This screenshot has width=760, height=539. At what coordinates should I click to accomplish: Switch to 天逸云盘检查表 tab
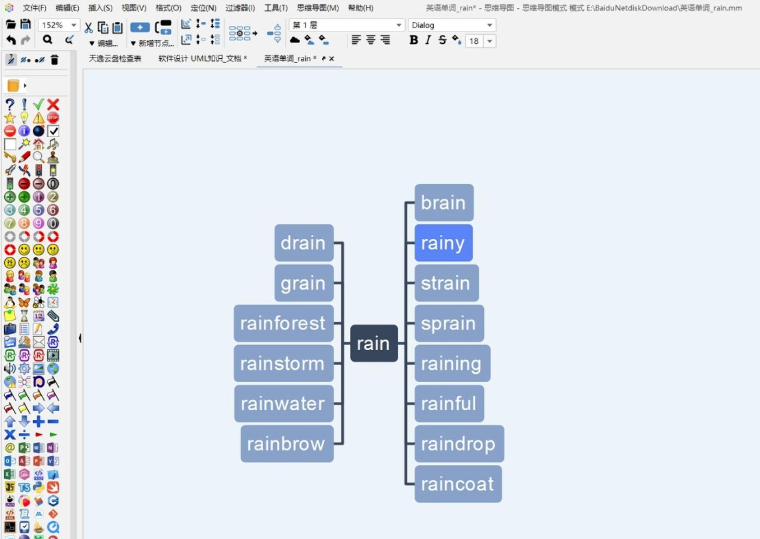(x=115, y=59)
